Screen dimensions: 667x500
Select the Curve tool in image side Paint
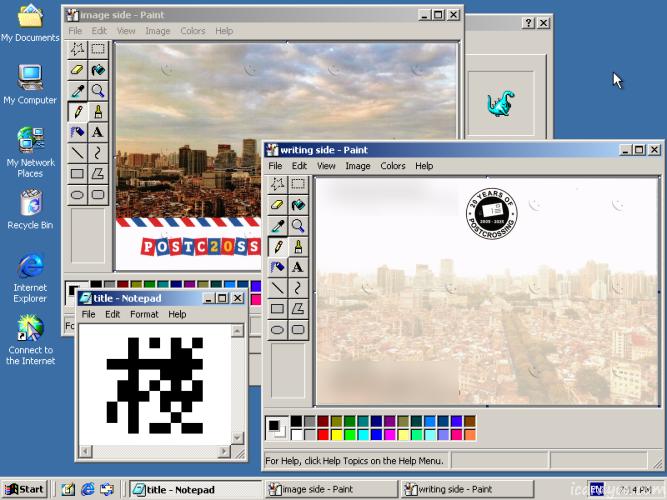coord(98,153)
